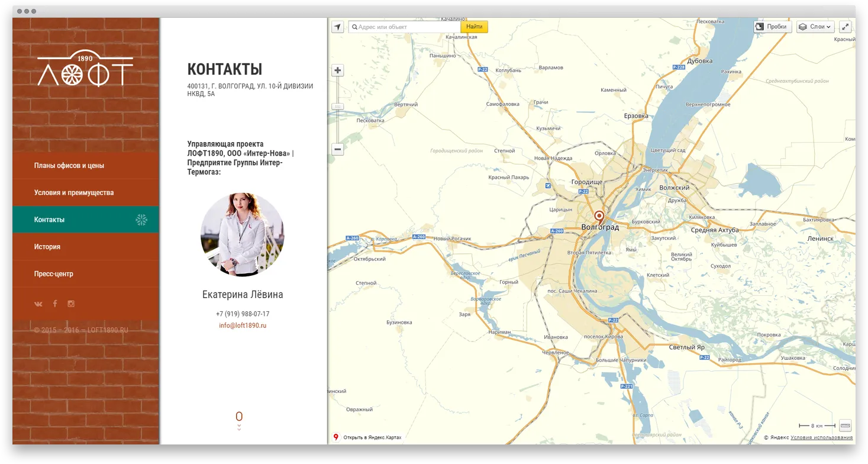Image resolution: width=868 pixels, height=464 pixels.
Task: Click the scroll-down chevron below the zero
Action: point(239,427)
